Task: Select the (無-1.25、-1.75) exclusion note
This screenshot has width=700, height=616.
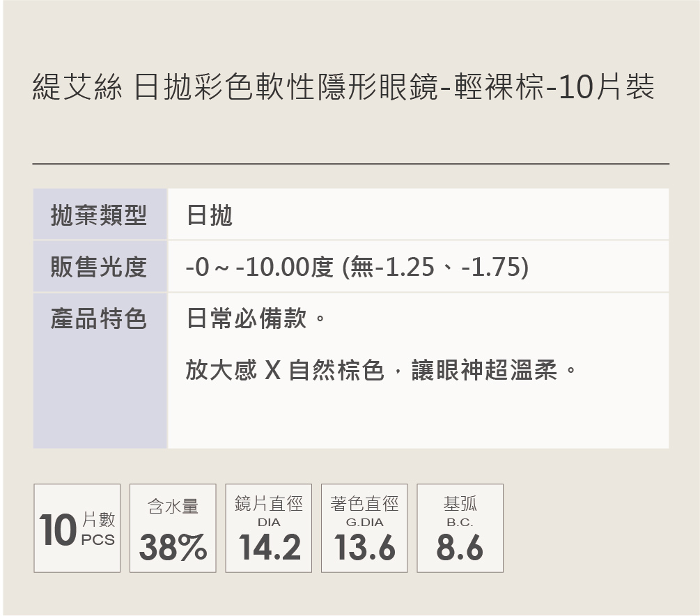Action: click(435, 267)
